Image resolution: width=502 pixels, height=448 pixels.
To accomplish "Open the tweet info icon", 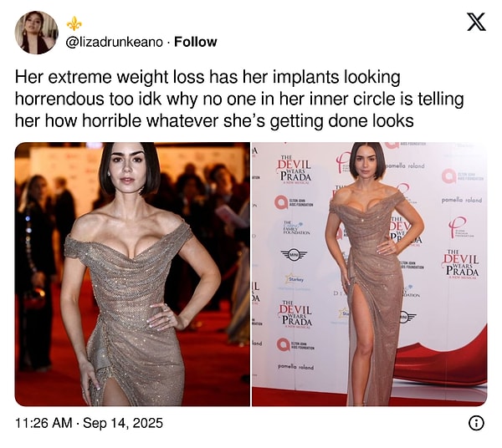I will (x=476, y=423).
